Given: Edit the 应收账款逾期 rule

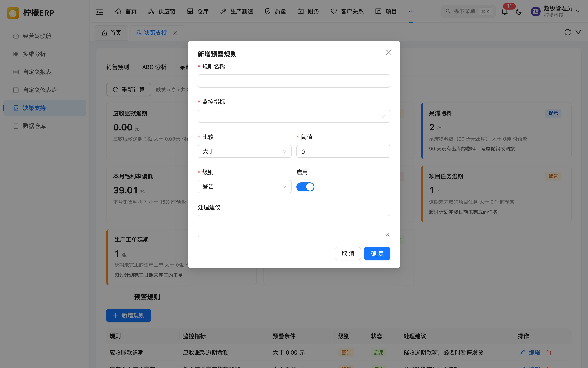Looking at the screenshot, I should 530,352.
